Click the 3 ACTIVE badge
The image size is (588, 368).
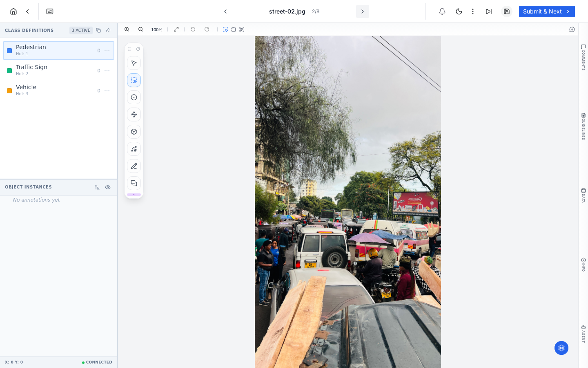click(81, 30)
